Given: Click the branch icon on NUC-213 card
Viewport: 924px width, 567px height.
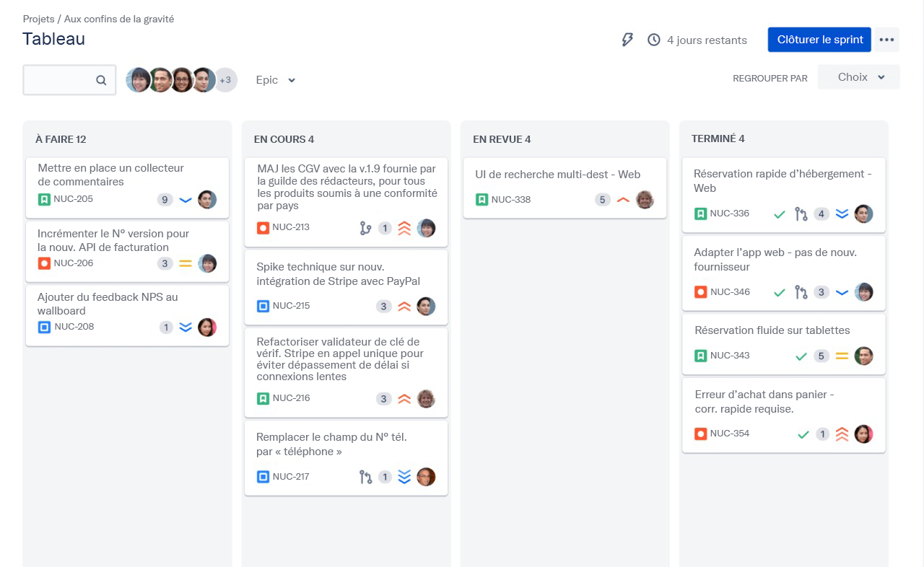Looking at the screenshot, I should pos(365,228).
